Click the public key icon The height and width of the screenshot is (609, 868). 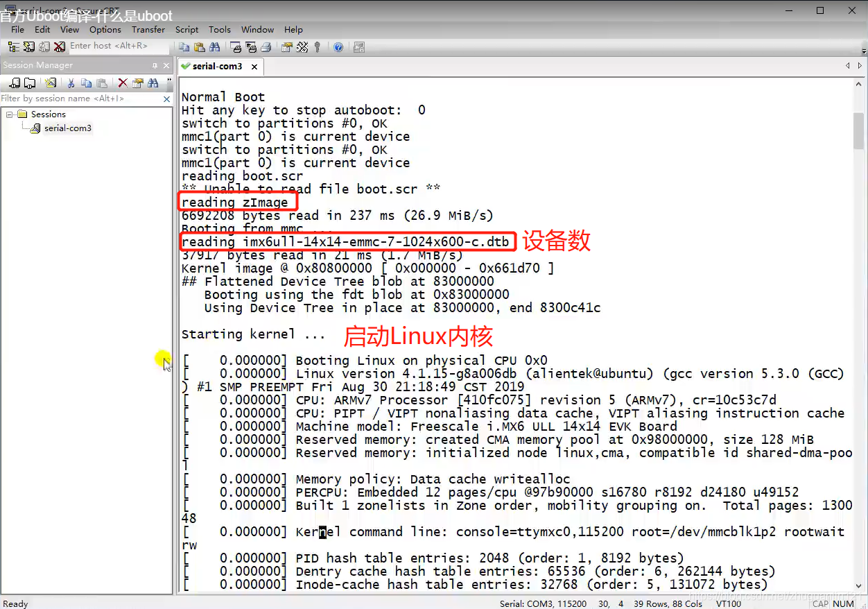318,47
